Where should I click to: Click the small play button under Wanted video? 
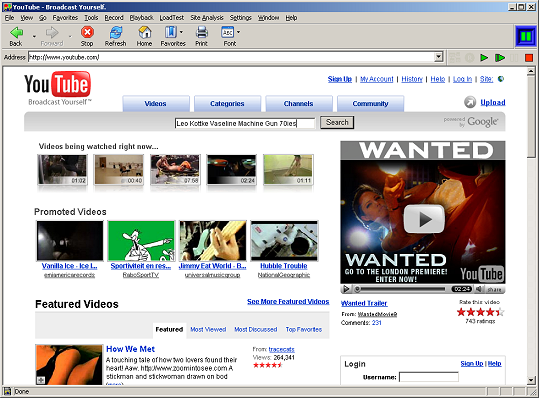click(x=346, y=289)
